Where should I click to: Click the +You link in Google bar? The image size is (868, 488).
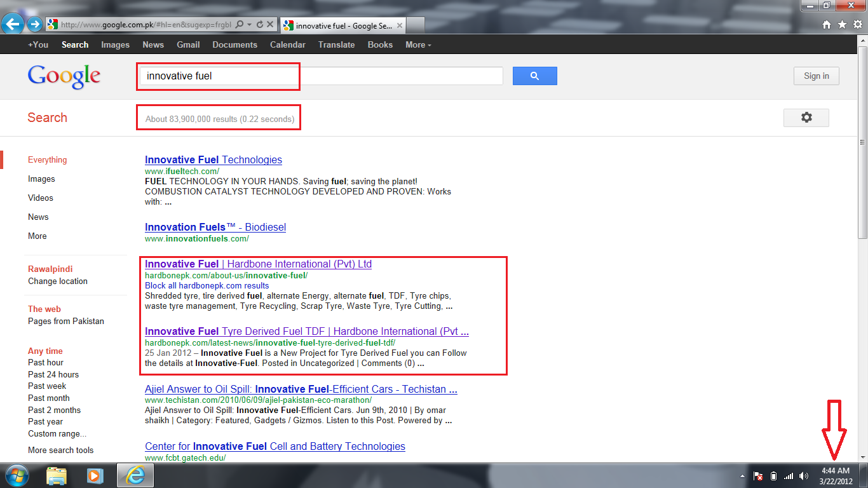[38, 44]
